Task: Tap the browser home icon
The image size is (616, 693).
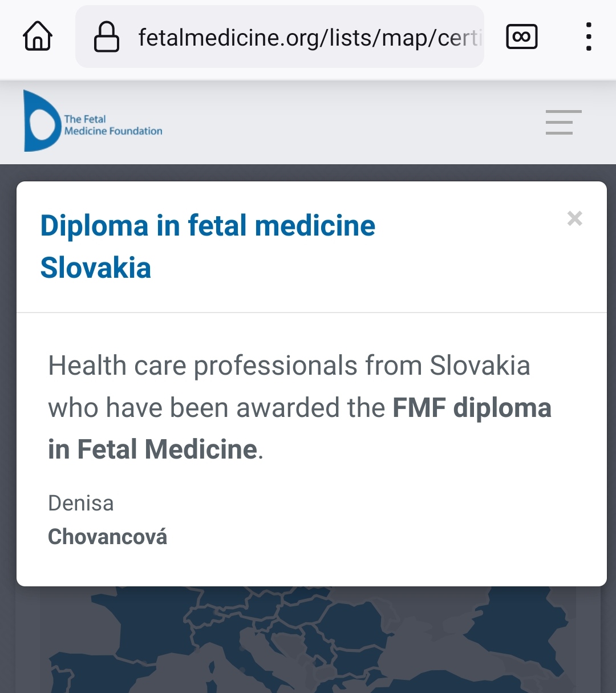Action: coord(38,37)
